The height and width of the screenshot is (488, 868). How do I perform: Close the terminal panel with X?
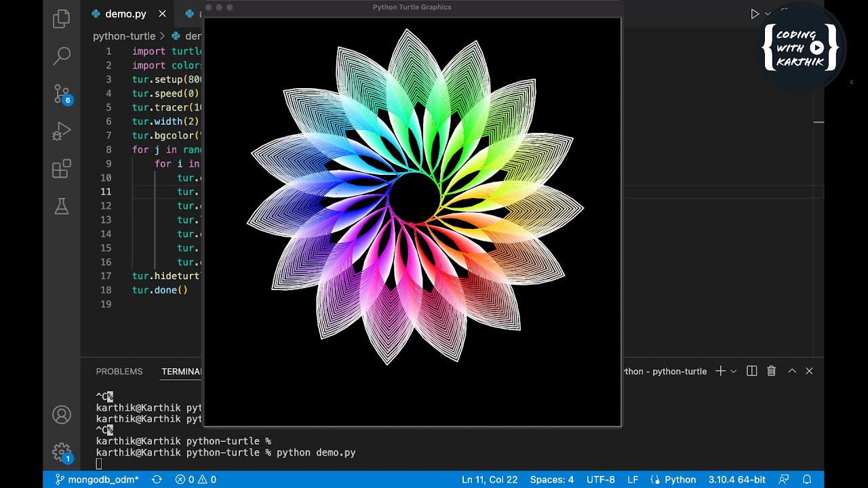click(809, 371)
